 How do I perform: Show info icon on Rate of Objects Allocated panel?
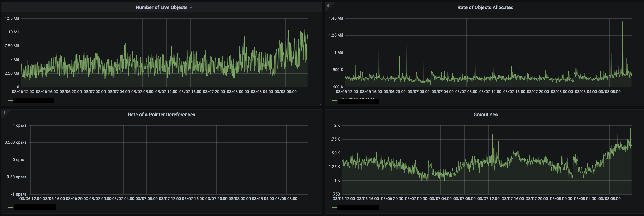point(328,6)
